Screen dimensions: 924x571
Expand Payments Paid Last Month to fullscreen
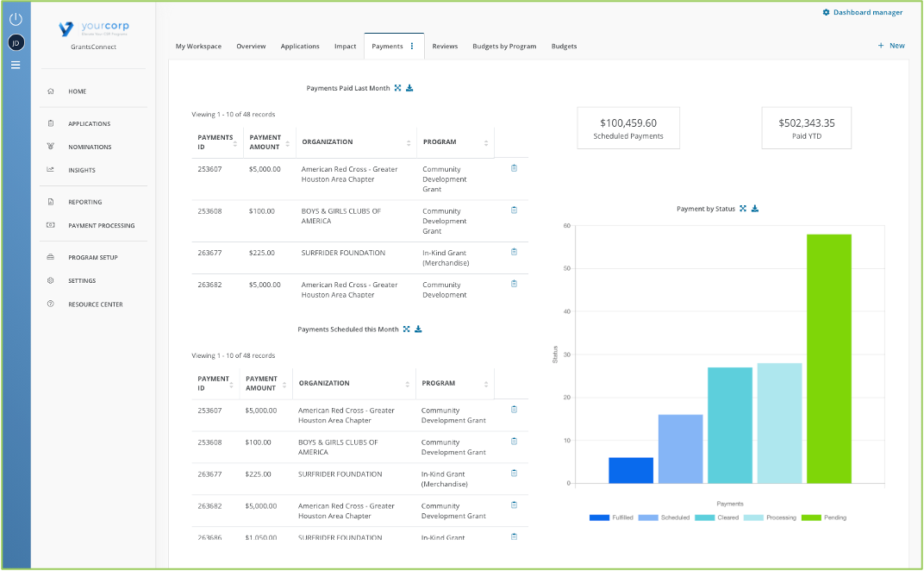click(x=397, y=87)
